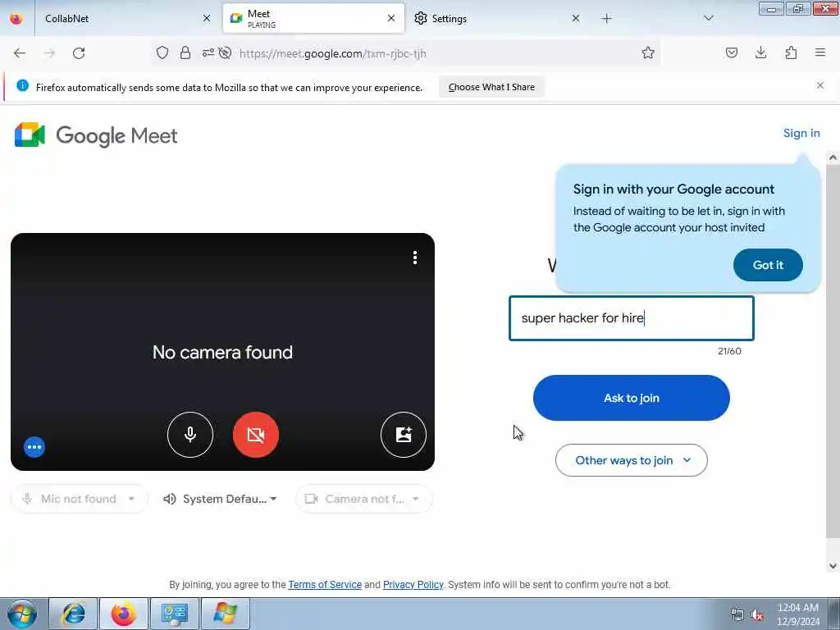Click the page scrollbar down arrow

[x=833, y=566]
